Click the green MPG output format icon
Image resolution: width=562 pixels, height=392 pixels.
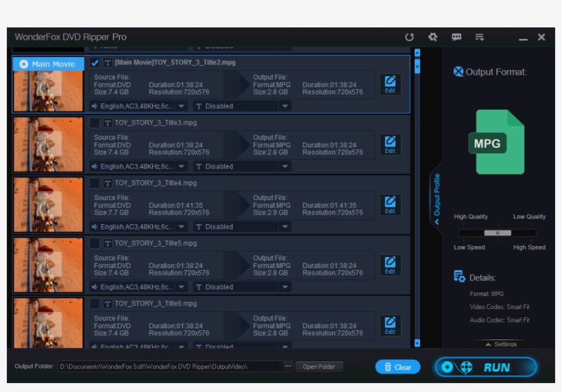(x=496, y=142)
